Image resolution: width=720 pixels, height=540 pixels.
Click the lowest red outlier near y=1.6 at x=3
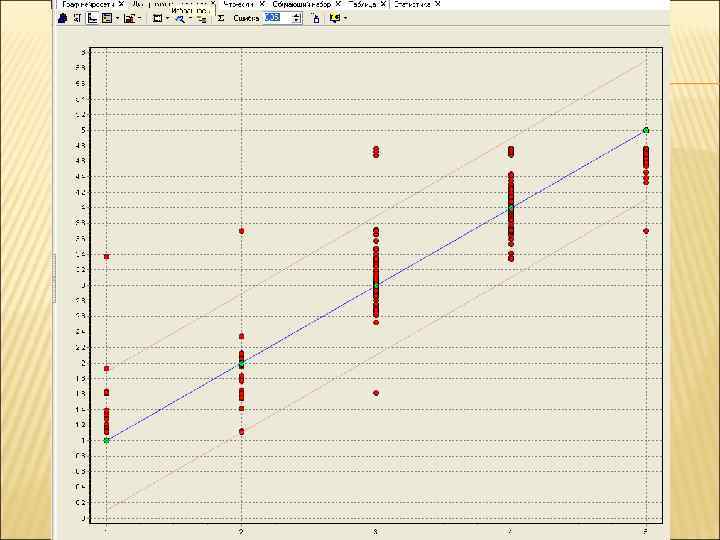point(376,393)
